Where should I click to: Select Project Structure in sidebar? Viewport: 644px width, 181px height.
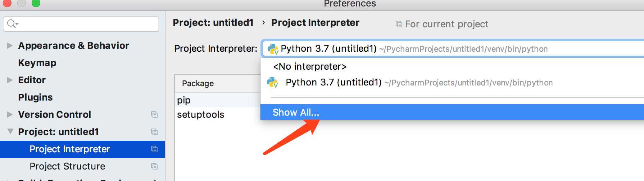pos(67,166)
